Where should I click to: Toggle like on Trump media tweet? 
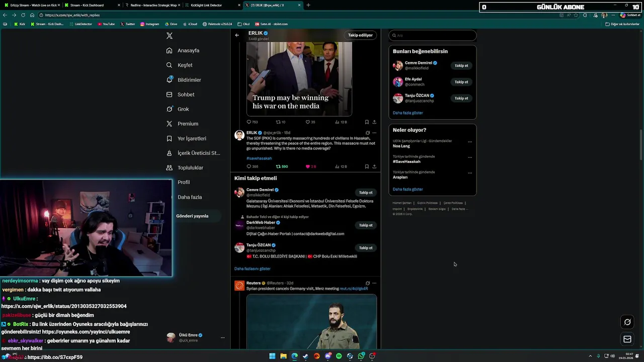point(310,122)
